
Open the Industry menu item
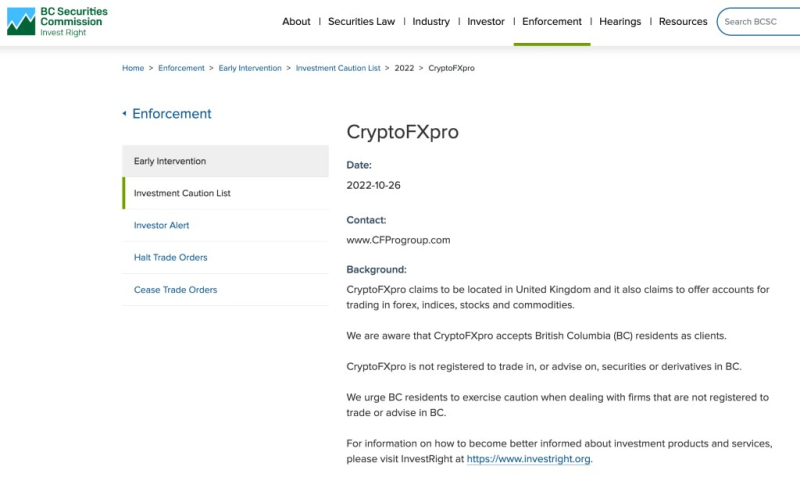pyautogui.click(x=431, y=21)
